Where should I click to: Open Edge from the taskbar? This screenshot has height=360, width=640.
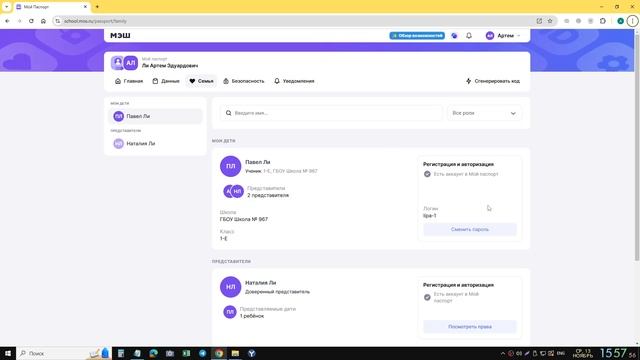click(153, 353)
